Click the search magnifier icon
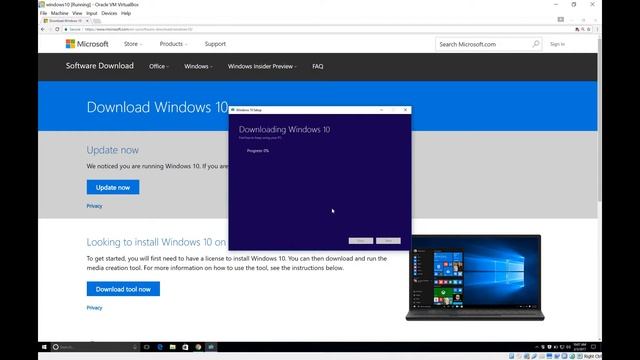Image resolution: width=640 pixels, height=360 pixels. (x=536, y=44)
